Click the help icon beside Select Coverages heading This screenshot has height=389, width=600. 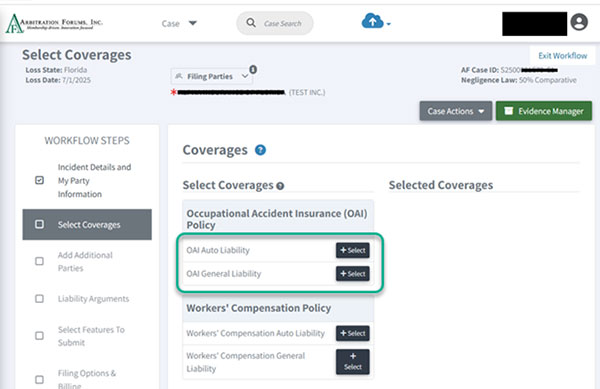pos(280,186)
